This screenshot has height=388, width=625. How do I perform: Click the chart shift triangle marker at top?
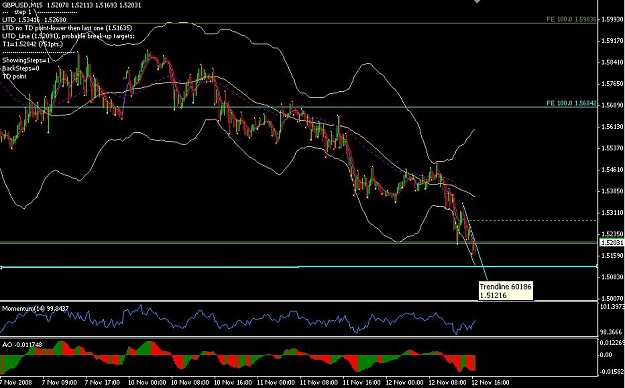point(477,1)
